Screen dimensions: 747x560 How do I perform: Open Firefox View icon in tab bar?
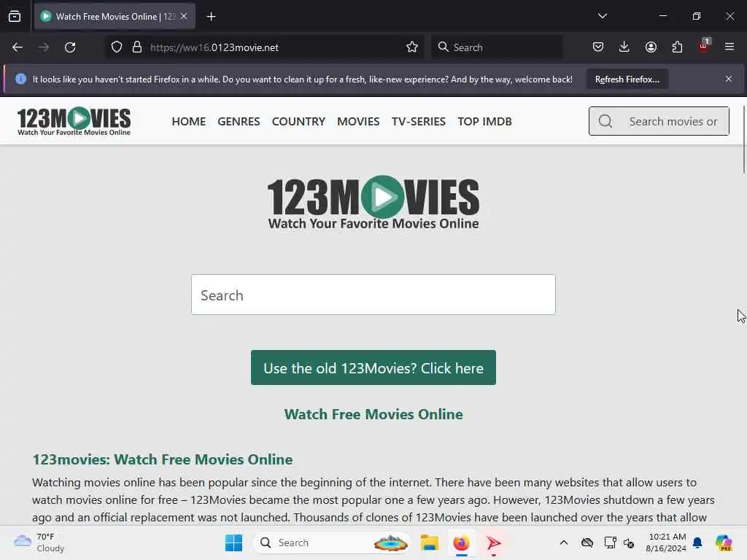point(15,17)
